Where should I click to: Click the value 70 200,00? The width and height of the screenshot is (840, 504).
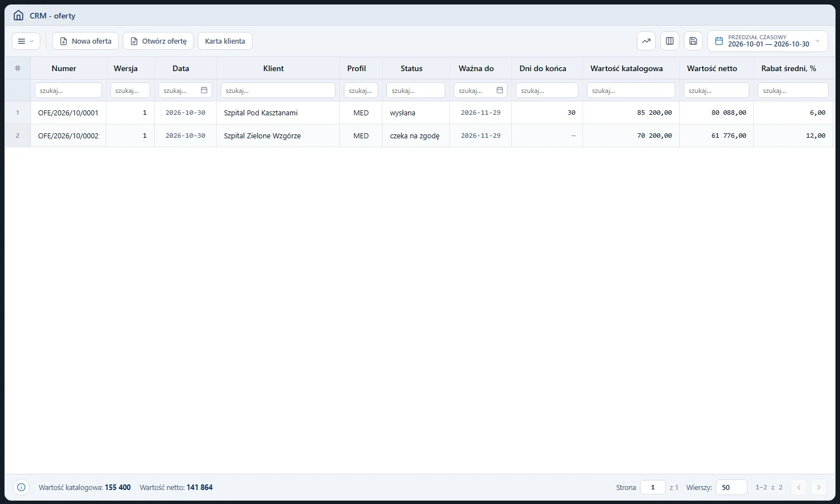(654, 136)
